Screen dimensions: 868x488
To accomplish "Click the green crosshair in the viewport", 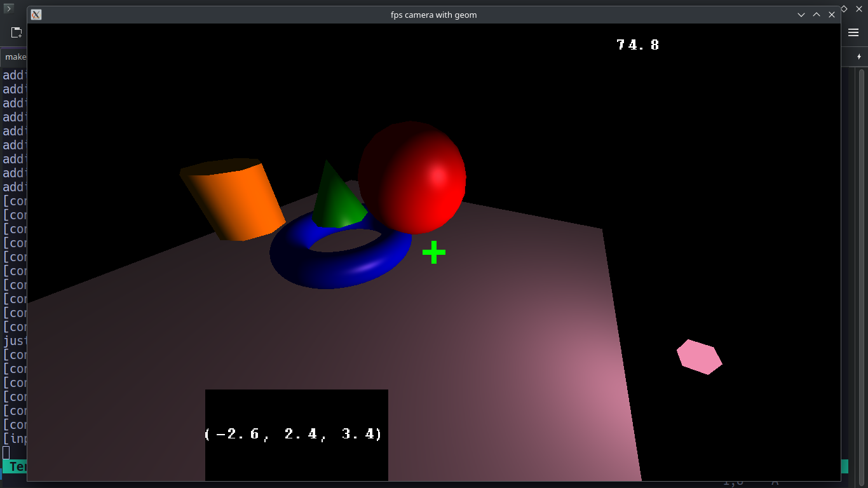I will pyautogui.click(x=434, y=252).
